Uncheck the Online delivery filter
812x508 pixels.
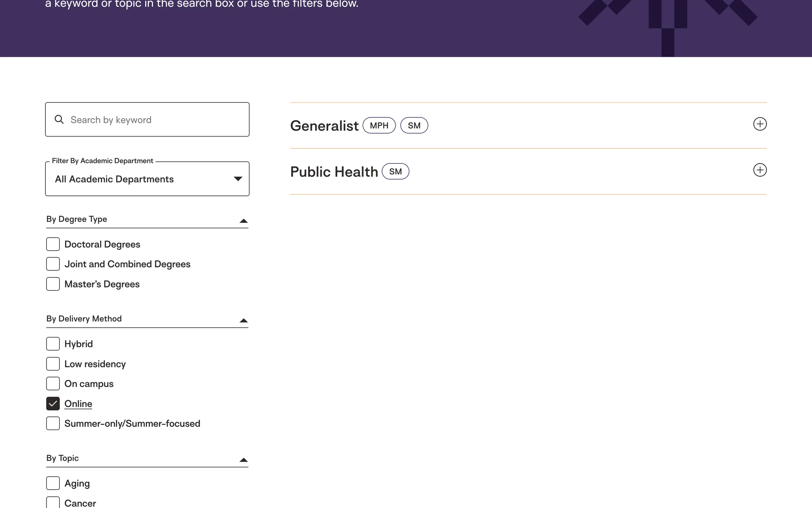(53, 403)
